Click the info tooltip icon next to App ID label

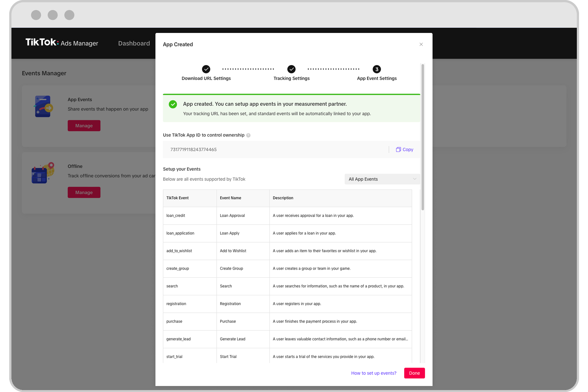[248, 135]
